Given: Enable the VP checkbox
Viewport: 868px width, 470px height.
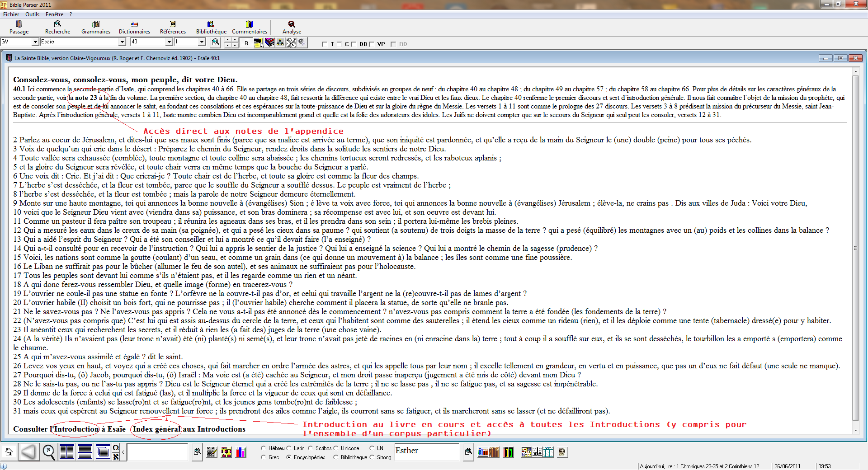Looking at the screenshot, I should [x=372, y=44].
